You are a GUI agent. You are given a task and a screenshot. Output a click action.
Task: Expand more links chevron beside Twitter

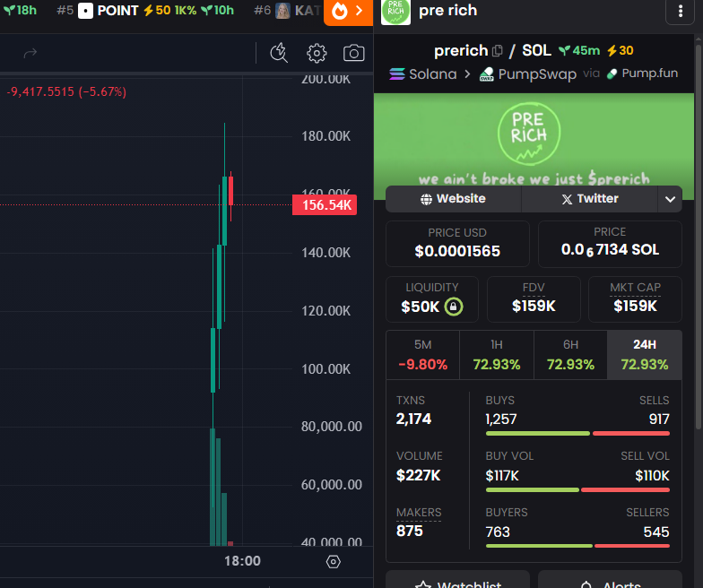[670, 199]
